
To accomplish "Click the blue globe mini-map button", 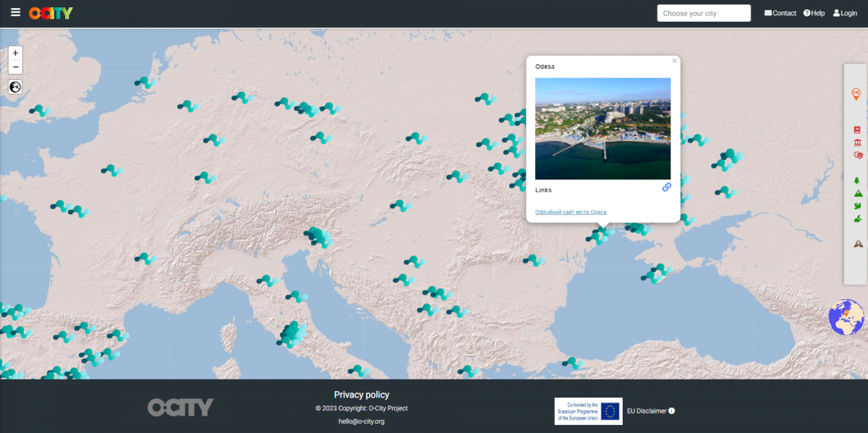I will click(x=846, y=317).
